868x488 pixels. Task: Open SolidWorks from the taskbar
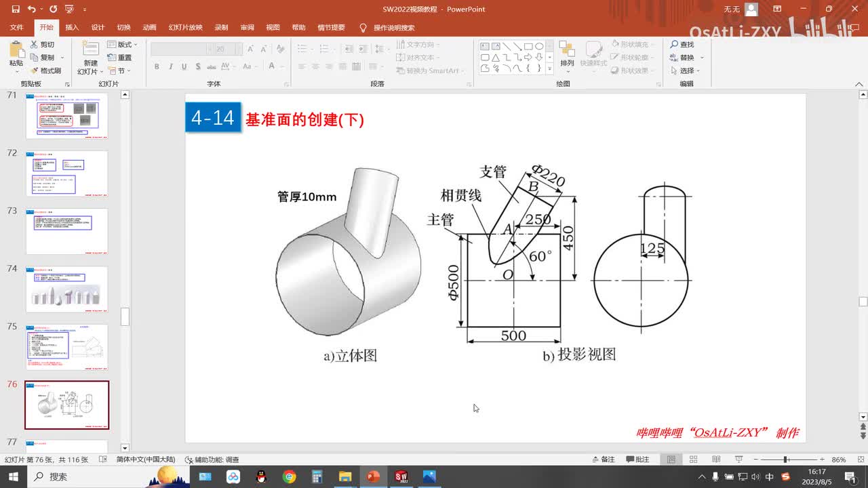(x=401, y=476)
